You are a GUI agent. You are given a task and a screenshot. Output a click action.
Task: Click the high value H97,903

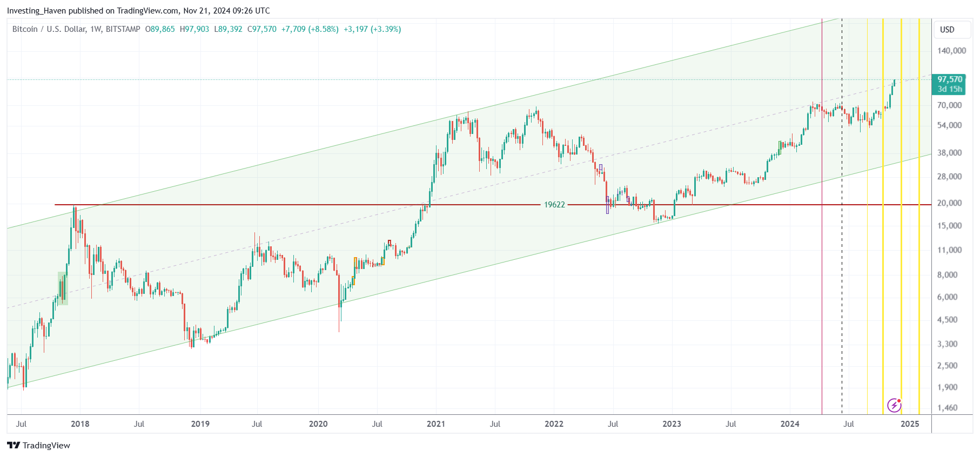click(194, 29)
